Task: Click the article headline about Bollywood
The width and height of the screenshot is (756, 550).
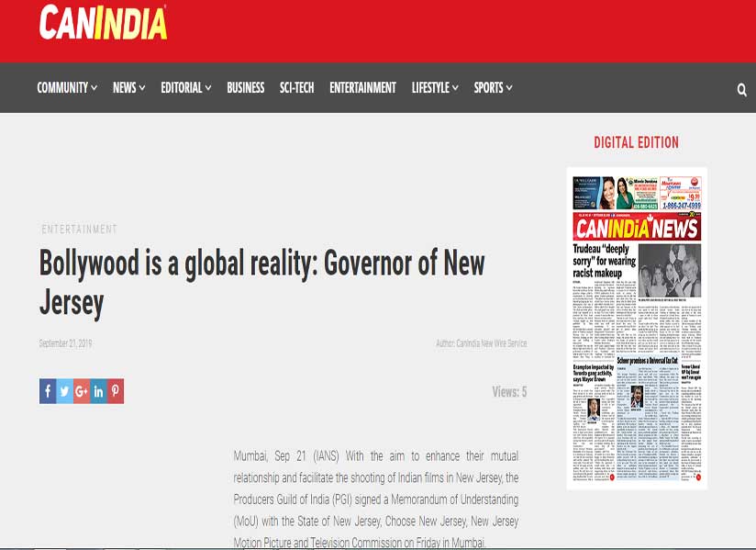Action: [261, 283]
